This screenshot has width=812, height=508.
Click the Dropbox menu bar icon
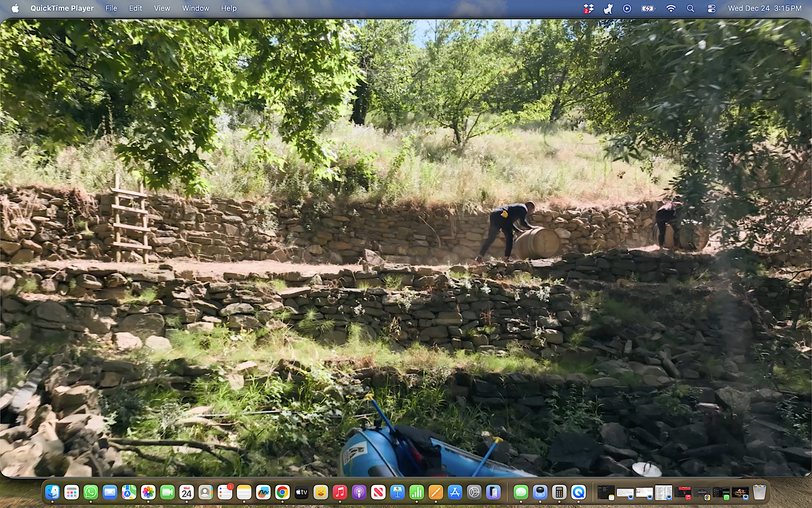(589, 8)
